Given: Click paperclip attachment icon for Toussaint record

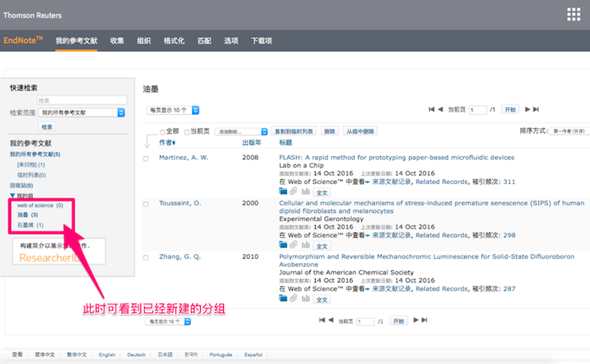Looking at the screenshot, I should click(293, 245).
